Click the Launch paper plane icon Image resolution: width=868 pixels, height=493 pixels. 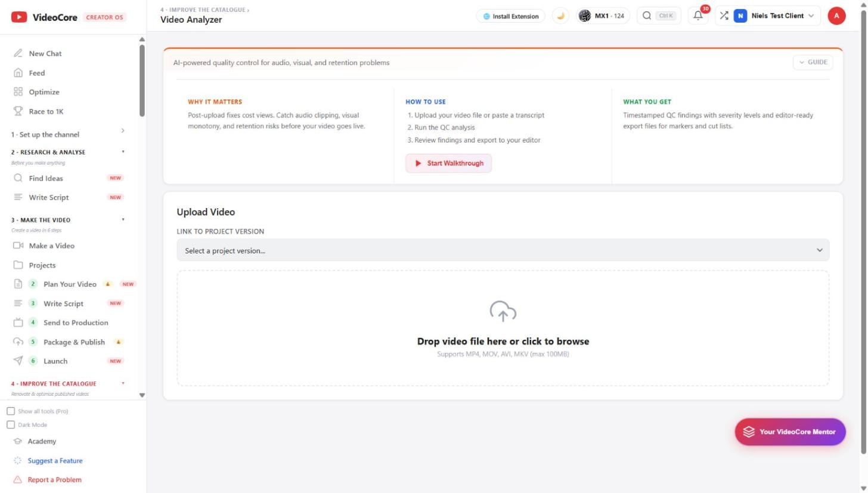click(18, 361)
